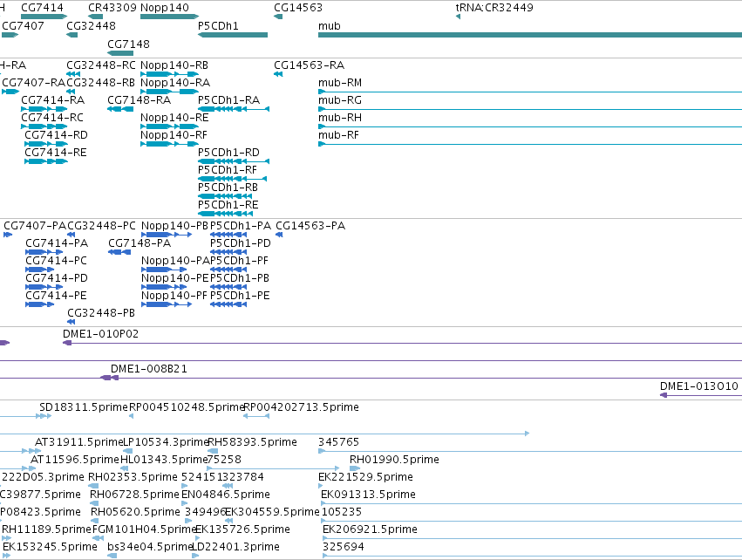This screenshot has width=742, height=560.
Task: Click the P5CDh1-PE protein label
Action: 240,296
